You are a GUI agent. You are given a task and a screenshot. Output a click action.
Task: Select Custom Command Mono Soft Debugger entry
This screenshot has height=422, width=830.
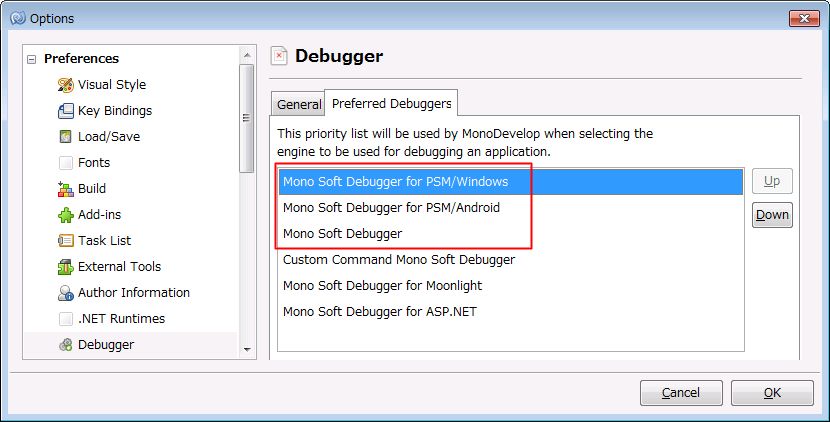coord(398,260)
